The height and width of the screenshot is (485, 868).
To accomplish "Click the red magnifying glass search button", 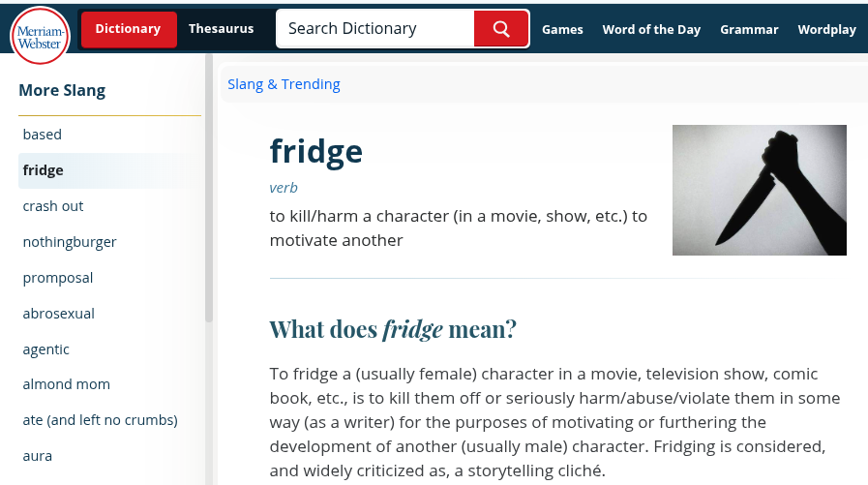I will (501, 29).
